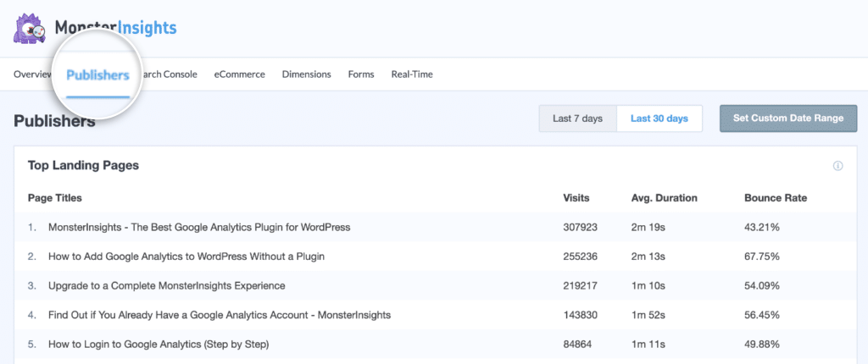This screenshot has height=364, width=868.
Task: Click the duration value 1m 10s
Action: click(x=648, y=285)
